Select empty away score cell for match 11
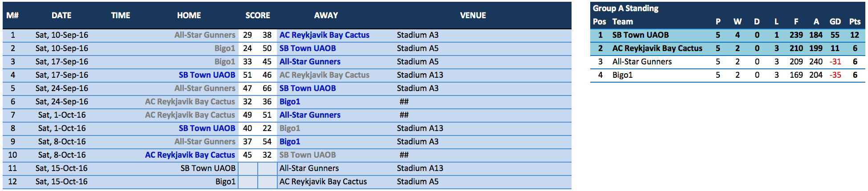Screen dimensions: 868x191 267,168
